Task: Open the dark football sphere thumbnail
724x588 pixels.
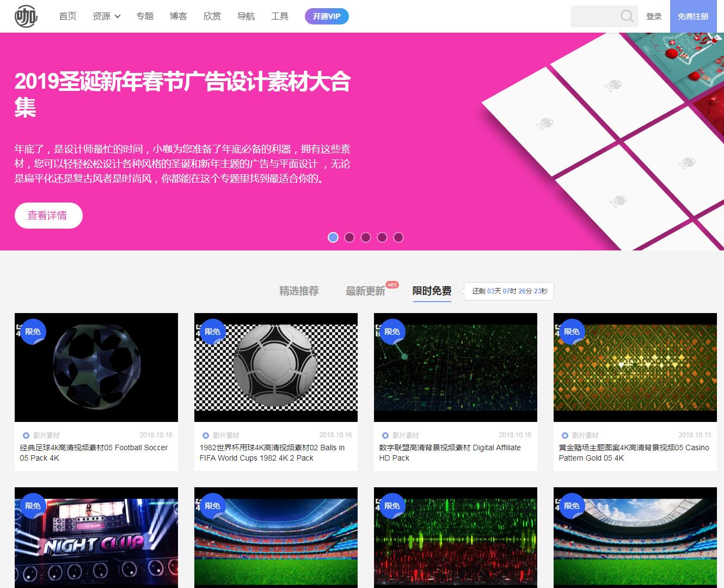Action: [96, 367]
